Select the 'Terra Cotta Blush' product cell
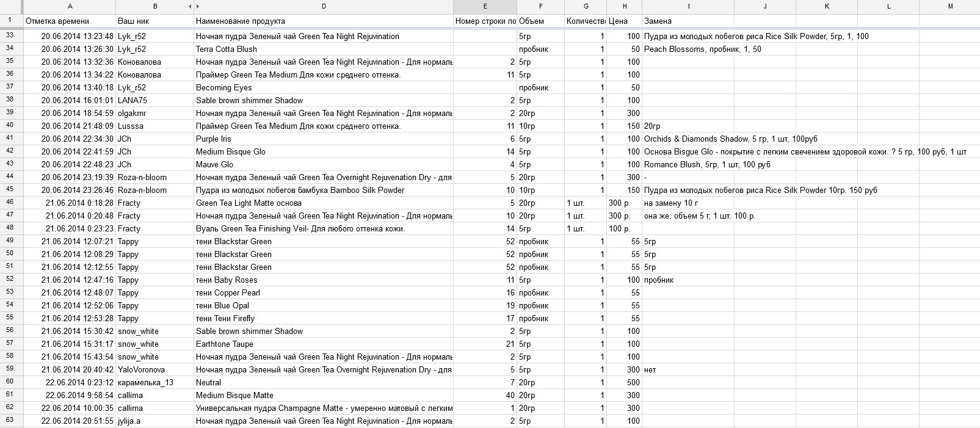 (x=324, y=49)
